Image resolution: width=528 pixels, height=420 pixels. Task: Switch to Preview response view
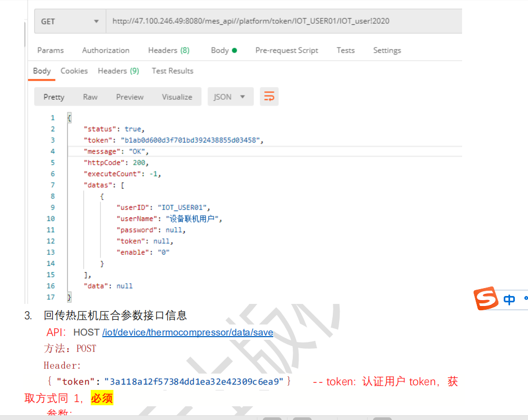click(130, 97)
